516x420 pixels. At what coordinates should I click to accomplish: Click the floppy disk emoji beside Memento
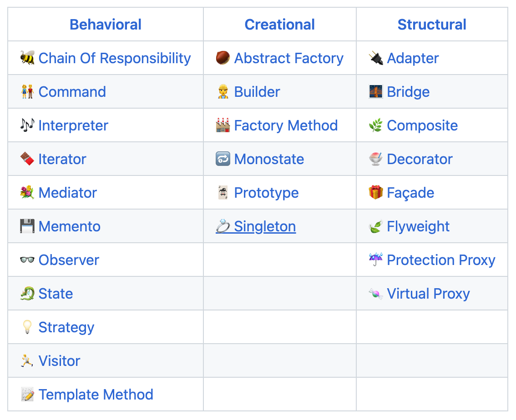pos(27,226)
